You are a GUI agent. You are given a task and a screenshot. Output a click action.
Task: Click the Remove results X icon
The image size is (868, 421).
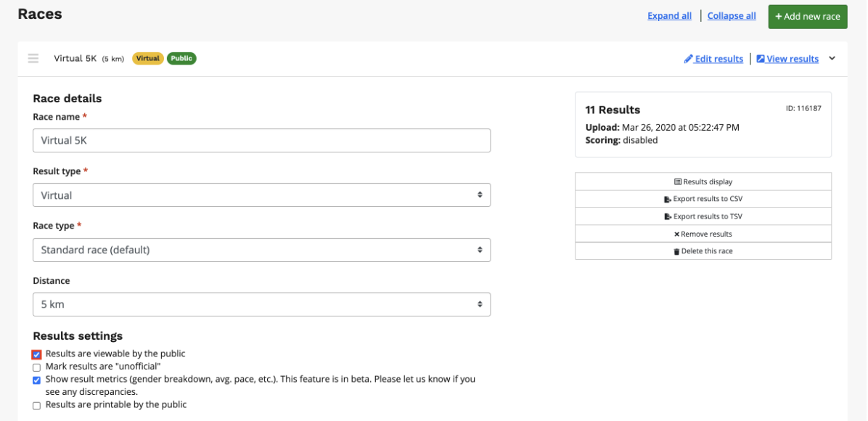(x=676, y=234)
